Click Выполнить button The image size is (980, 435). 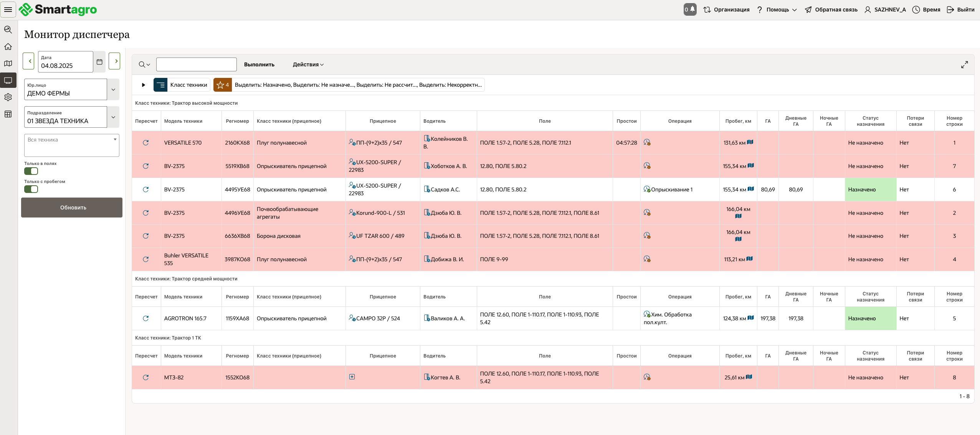click(x=259, y=64)
